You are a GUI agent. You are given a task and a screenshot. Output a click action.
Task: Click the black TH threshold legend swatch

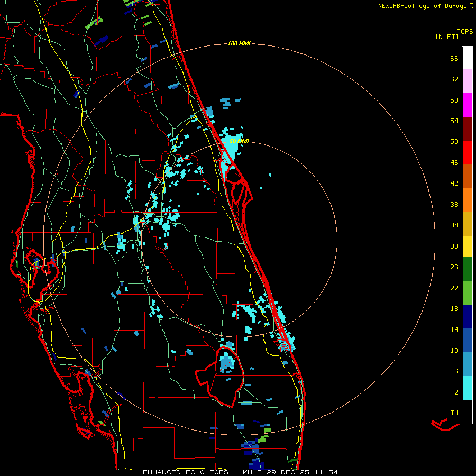coord(467,411)
